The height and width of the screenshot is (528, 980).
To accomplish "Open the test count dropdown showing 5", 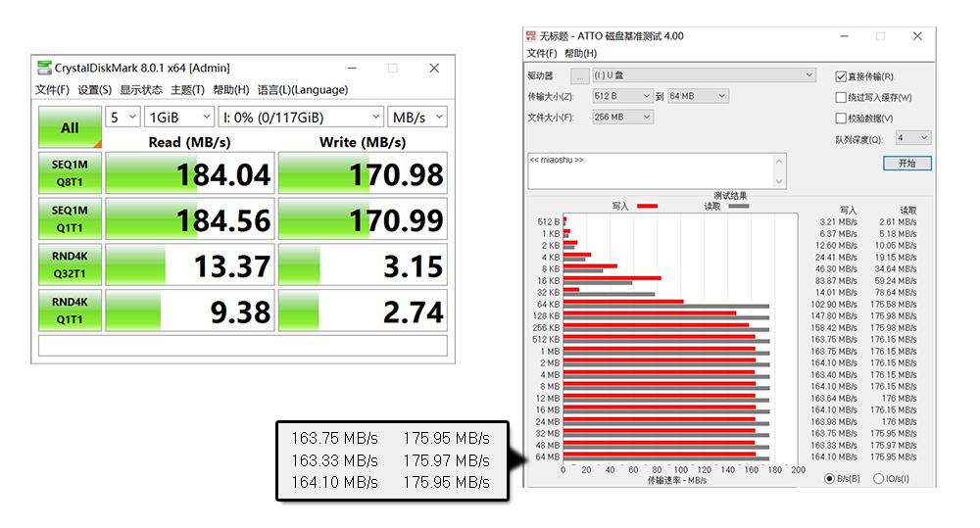I will (x=122, y=117).
